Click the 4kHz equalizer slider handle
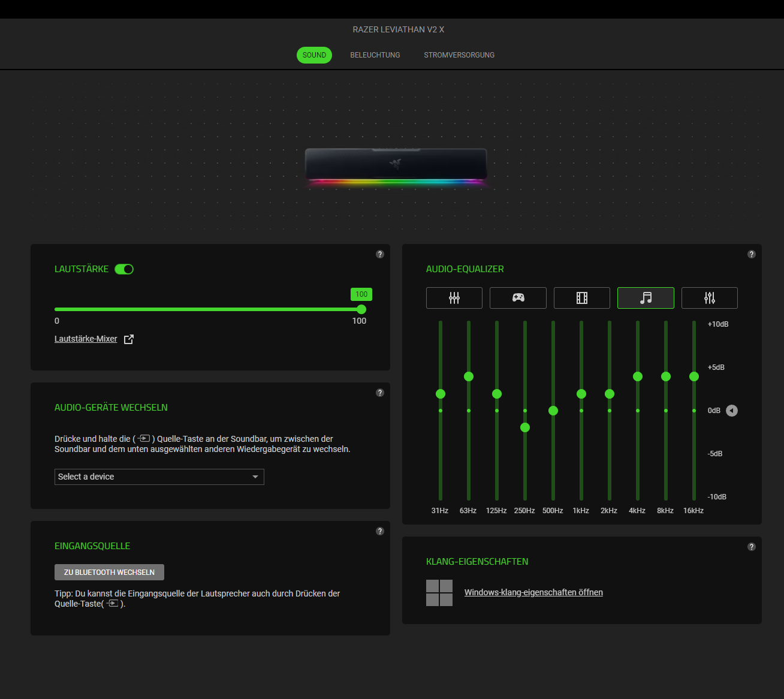784x699 pixels. (x=638, y=376)
